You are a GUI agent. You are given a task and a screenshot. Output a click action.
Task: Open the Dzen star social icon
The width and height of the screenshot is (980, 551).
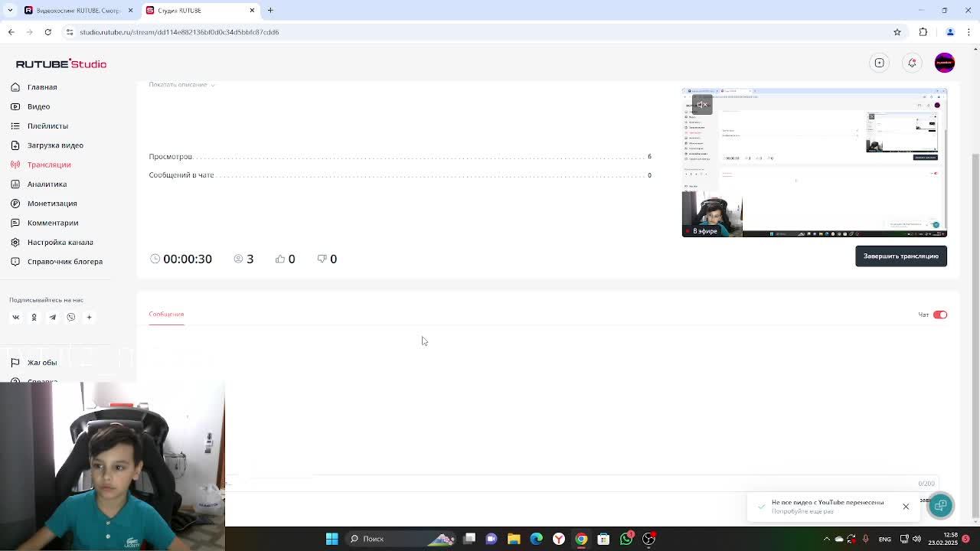point(89,317)
